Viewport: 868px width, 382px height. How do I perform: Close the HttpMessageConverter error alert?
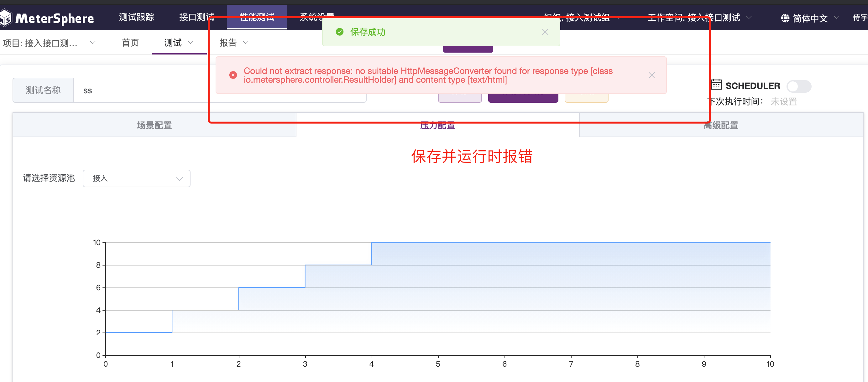[652, 75]
